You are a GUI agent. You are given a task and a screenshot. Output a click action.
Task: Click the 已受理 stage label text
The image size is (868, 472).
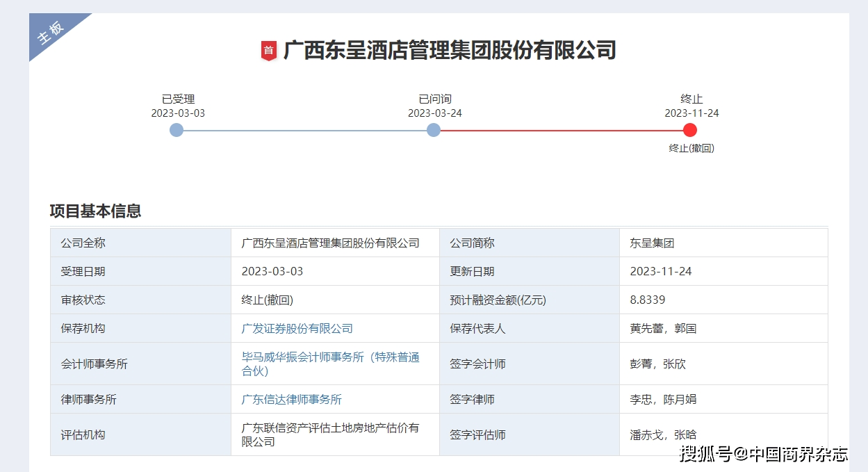pos(179,99)
